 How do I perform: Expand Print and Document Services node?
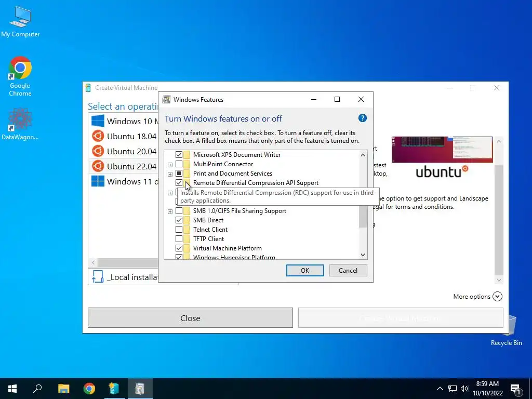click(170, 174)
